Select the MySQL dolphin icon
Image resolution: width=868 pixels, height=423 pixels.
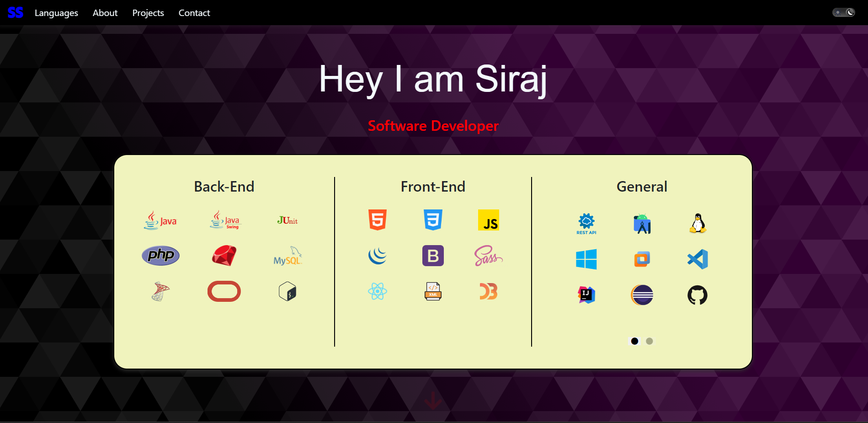click(x=288, y=256)
